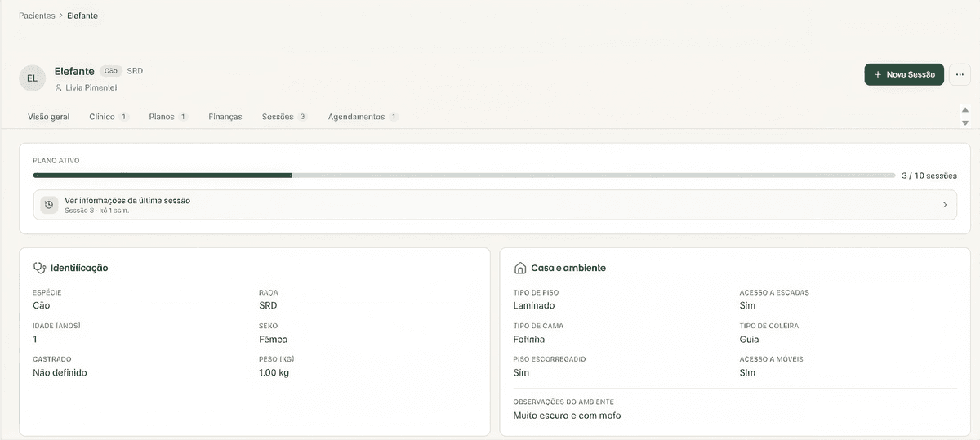This screenshot has height=440, width=980.
Task: Click the Sessão 3 subtitle text
Action: point(97,211)
